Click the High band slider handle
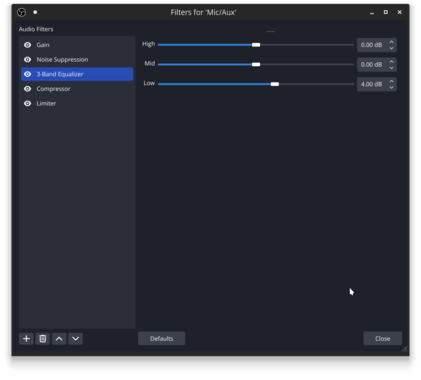Image resolution: width=421 pixels, height=380 pixels. (x=256, y=45)
